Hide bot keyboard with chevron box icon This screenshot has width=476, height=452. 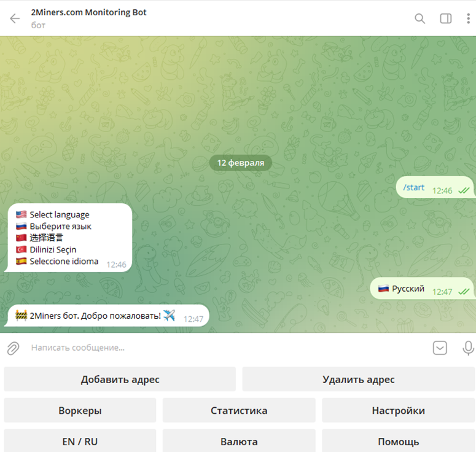(440, 348)
